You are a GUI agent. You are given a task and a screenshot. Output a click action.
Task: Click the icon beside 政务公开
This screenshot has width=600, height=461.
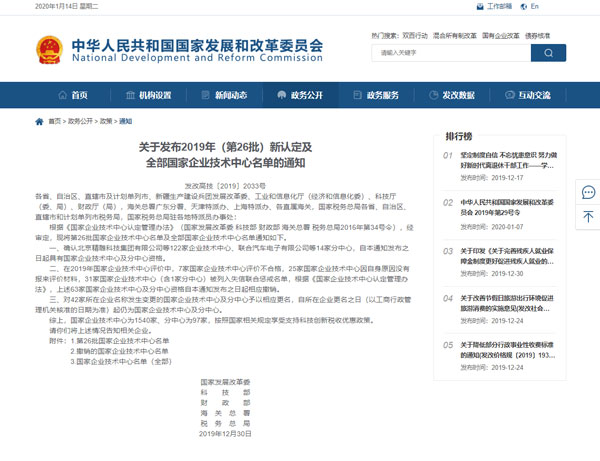(281, 95)
